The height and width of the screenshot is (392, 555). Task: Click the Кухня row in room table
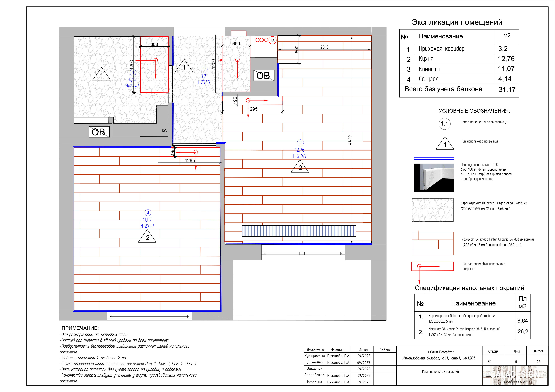(x=459, y=59)
